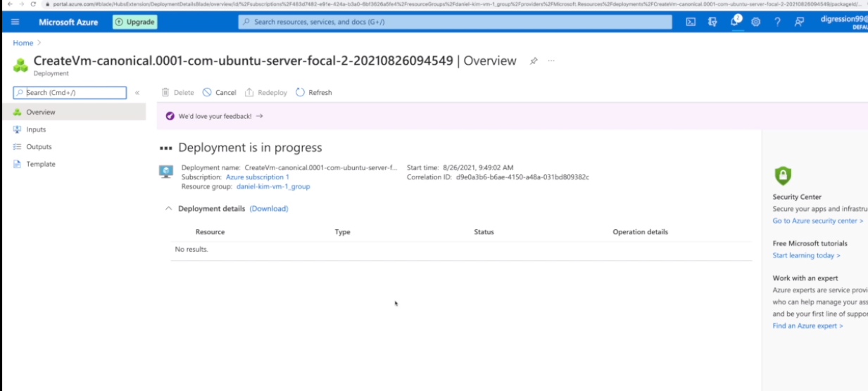
Task: Click the Operation details column header
Action: coord(640,232)
